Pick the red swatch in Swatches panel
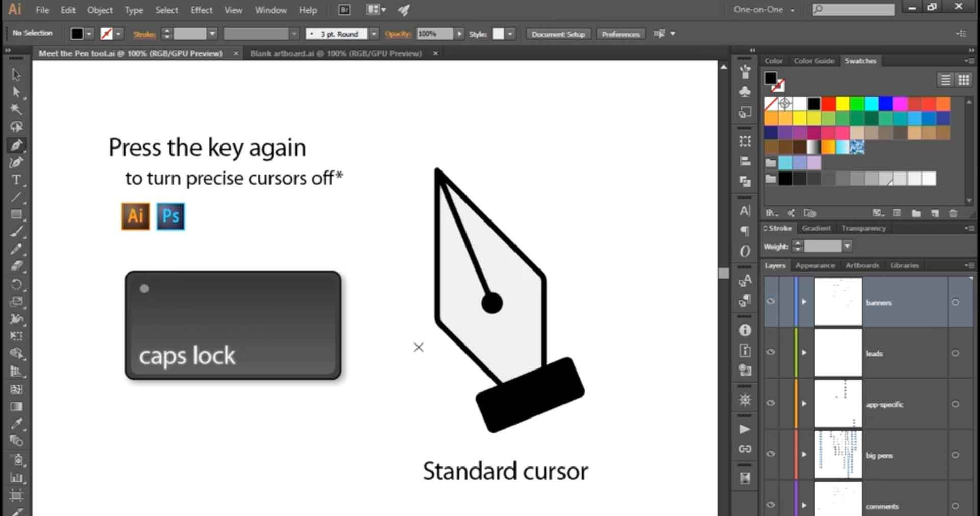980x516 pixels. pos(828,104)
